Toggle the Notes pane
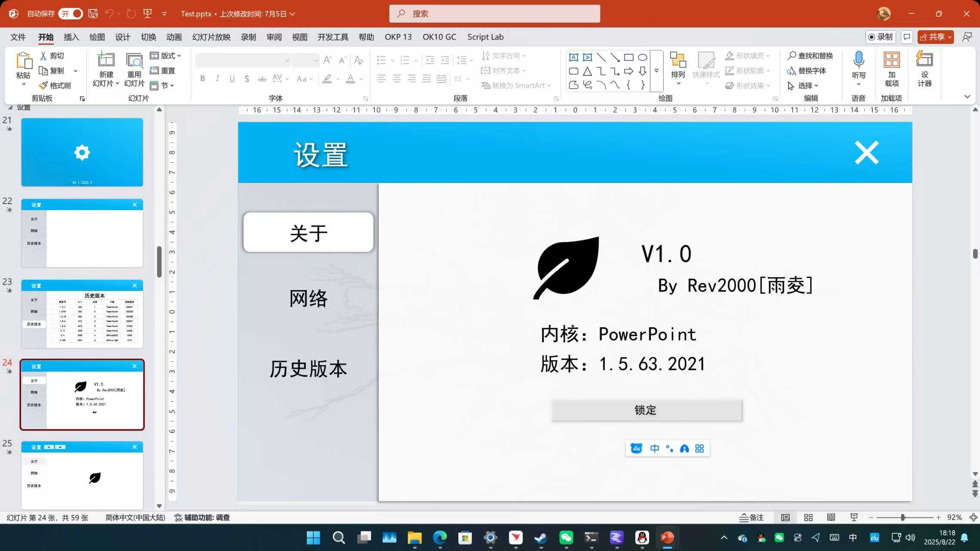 [x=751, y=517]
